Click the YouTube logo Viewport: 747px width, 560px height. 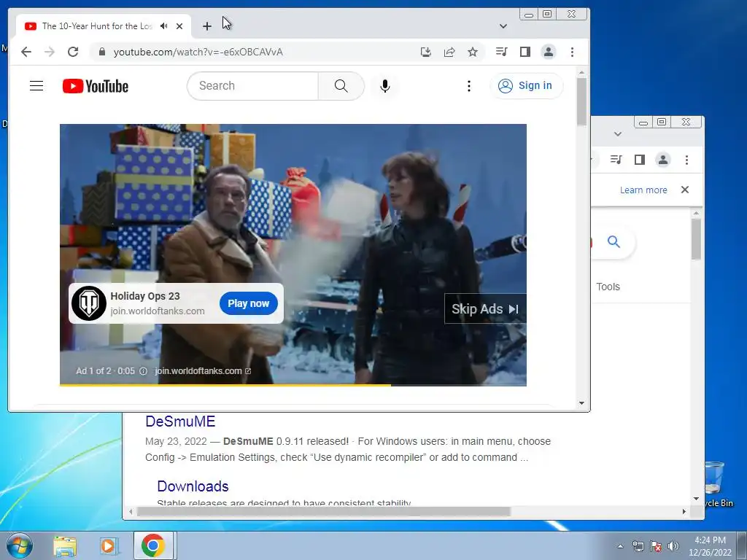point(96,86)
